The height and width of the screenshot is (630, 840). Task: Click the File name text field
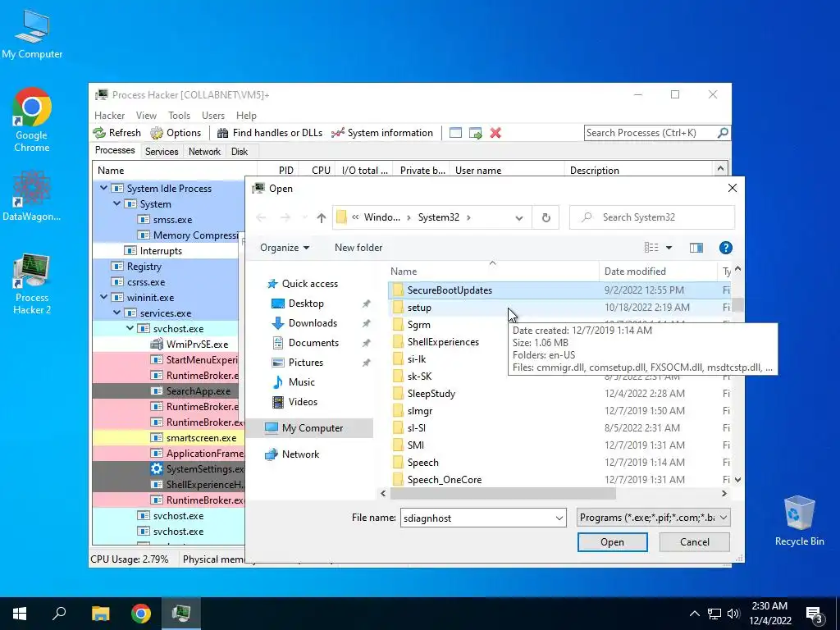(x=477, y=518)
